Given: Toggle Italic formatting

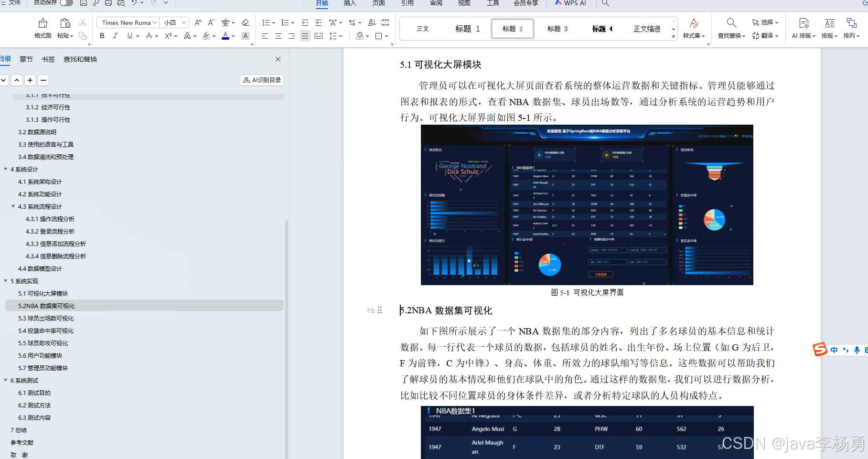Looking at the screenshot, I should click(115, 36).
